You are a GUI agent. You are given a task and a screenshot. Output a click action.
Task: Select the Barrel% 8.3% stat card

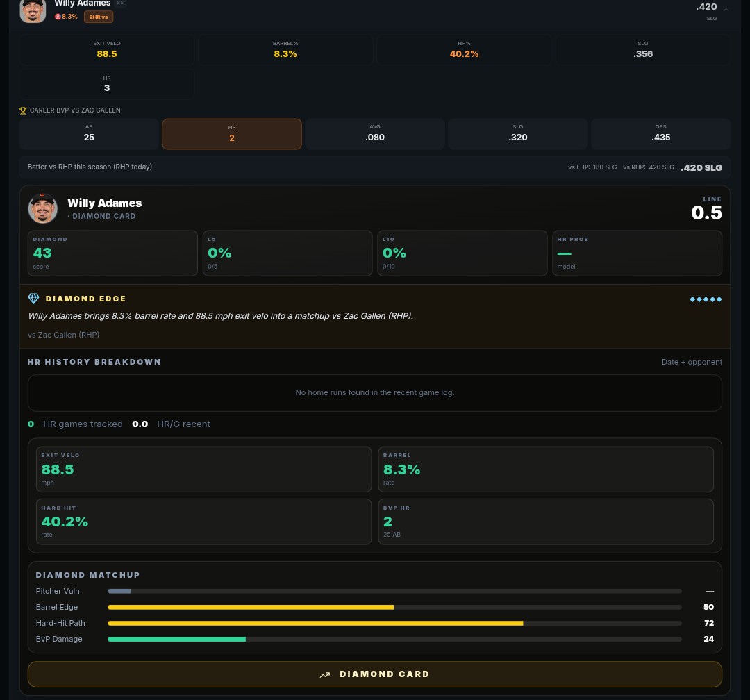(x=285, y=49)
